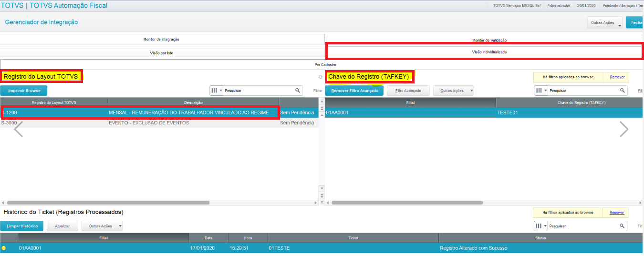Click the Atualizar button

click(62, 226)
